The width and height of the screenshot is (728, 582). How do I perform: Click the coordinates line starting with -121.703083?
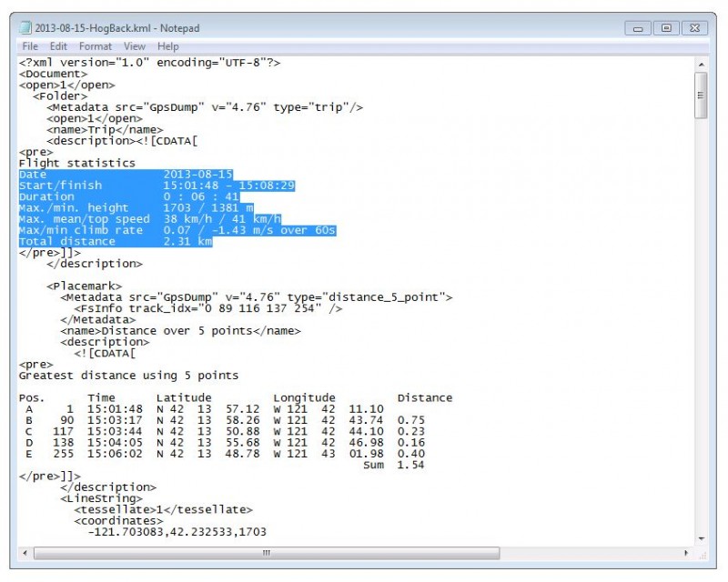point(177,532)
